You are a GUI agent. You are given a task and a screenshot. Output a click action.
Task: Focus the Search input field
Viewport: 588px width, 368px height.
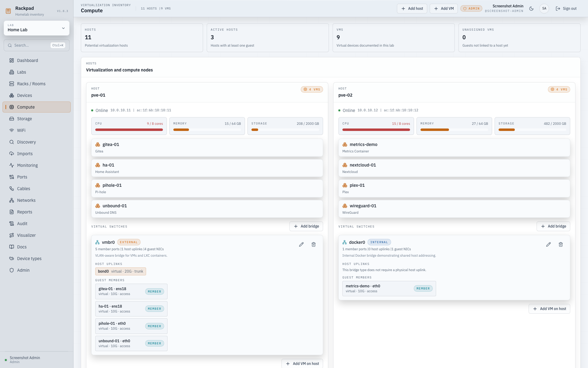36,45
